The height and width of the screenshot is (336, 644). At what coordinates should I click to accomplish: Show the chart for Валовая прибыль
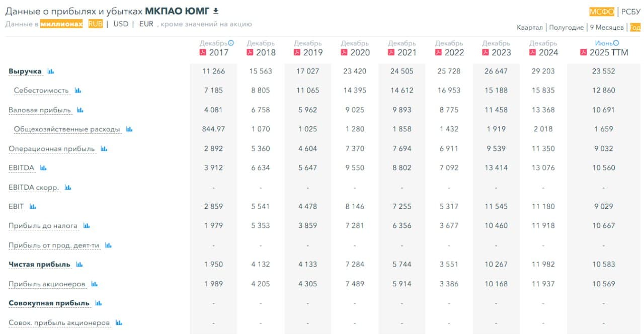point(80,110)
